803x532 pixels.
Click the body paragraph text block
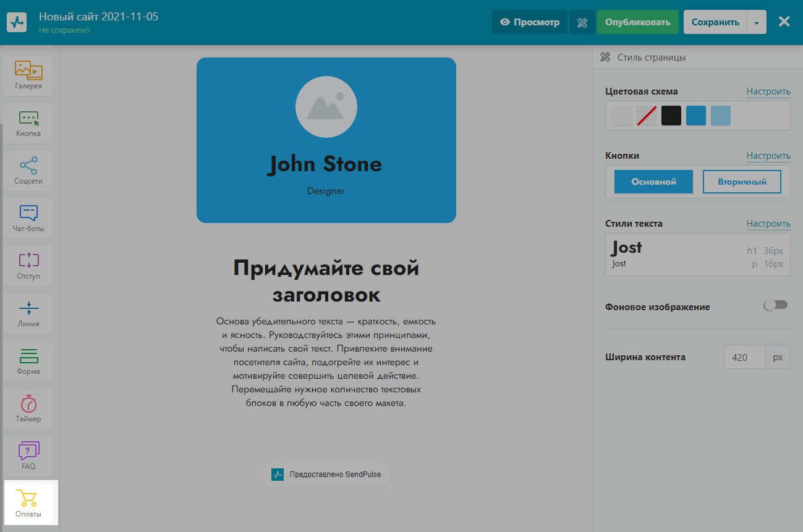[x=326, y=362]
